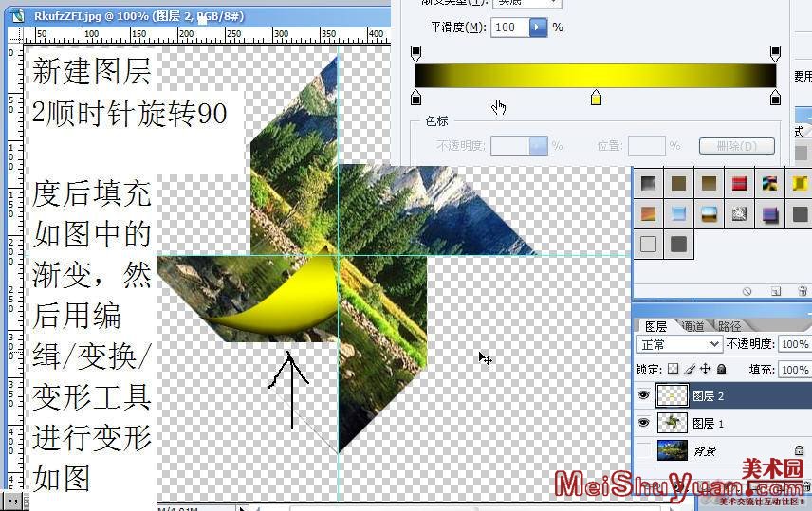Select layer 图层 2 thumbnail
Image resolution: width=812 pixels, height=511 pixels.
coord(673,395)
